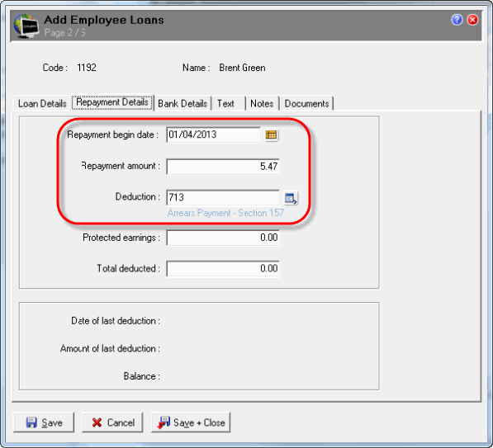Click the blue help question mark icon
This screenshot has width=493, height=448.
[x=457, y=20]
